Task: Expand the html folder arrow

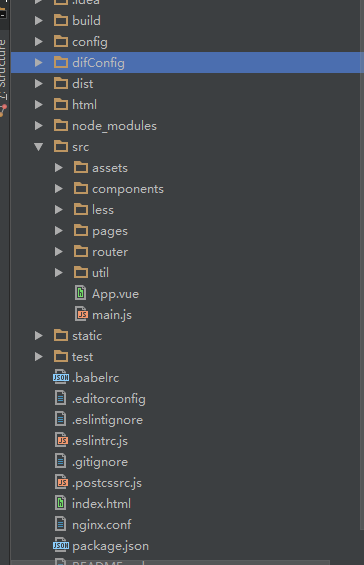Action: pos(39,104)
